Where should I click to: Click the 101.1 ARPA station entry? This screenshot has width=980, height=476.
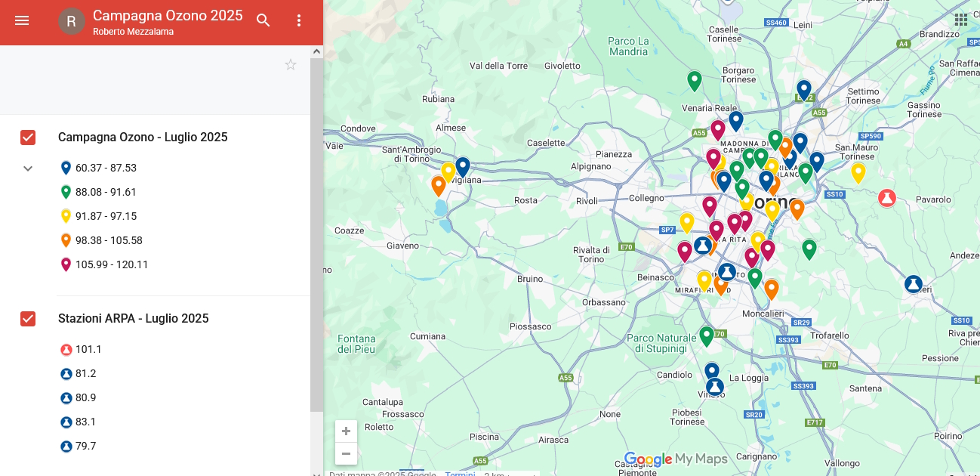(88, 349)
